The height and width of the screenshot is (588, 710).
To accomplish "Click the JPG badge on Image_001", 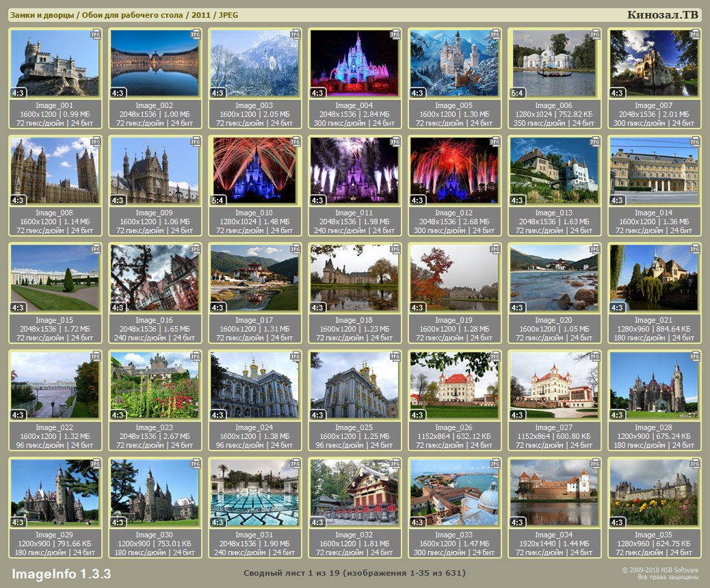I will 96,34.
